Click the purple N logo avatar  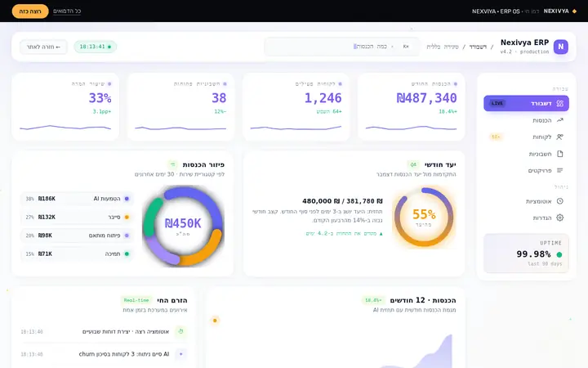tap(560, 47)
